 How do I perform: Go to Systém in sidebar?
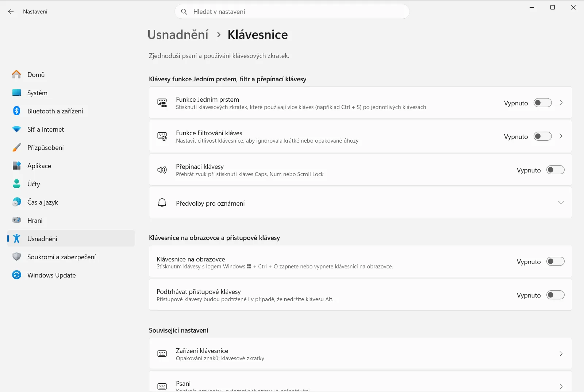coord(71,93)
